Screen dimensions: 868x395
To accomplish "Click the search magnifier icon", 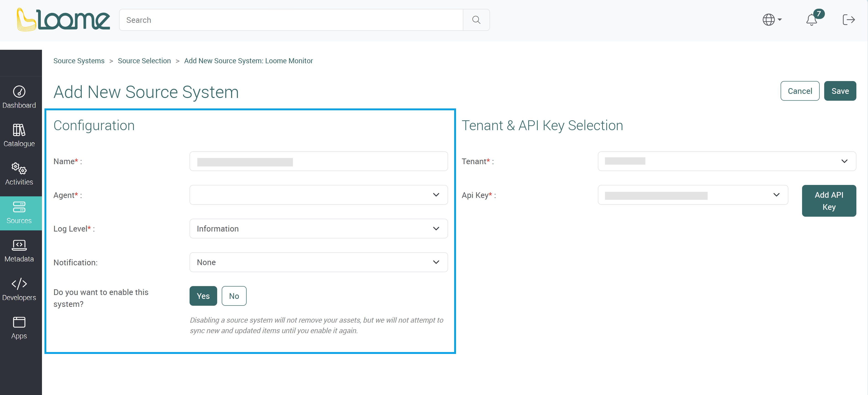I will [476, 20].
